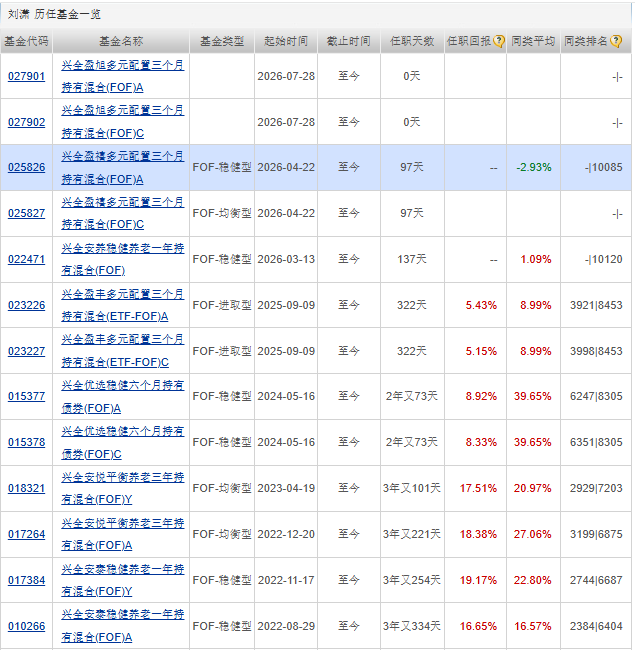Open fund name link in row 023227

[x=123, y=351]
